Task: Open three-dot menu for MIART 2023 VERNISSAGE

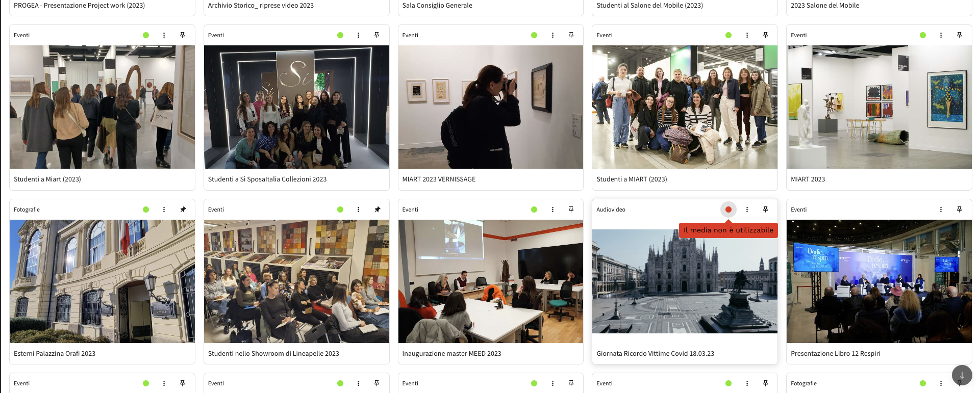Action: click(552, 35)
